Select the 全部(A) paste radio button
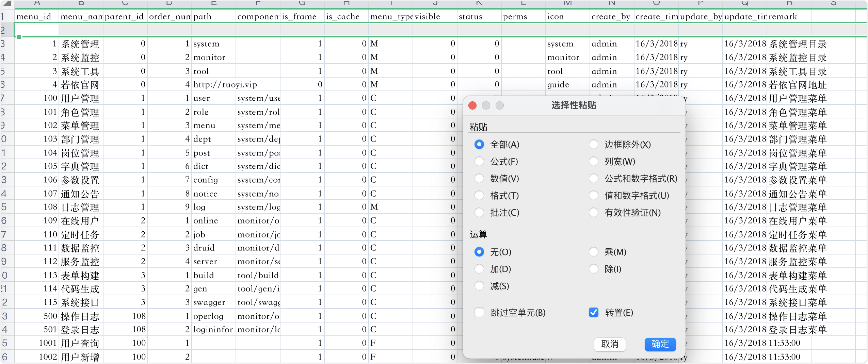The height and width of the screenshot is (364, 868). [479, 144]
